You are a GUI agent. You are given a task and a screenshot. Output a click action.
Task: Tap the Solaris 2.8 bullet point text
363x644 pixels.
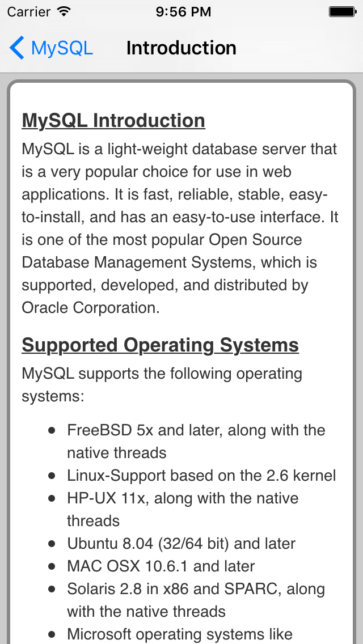point(196,588)
